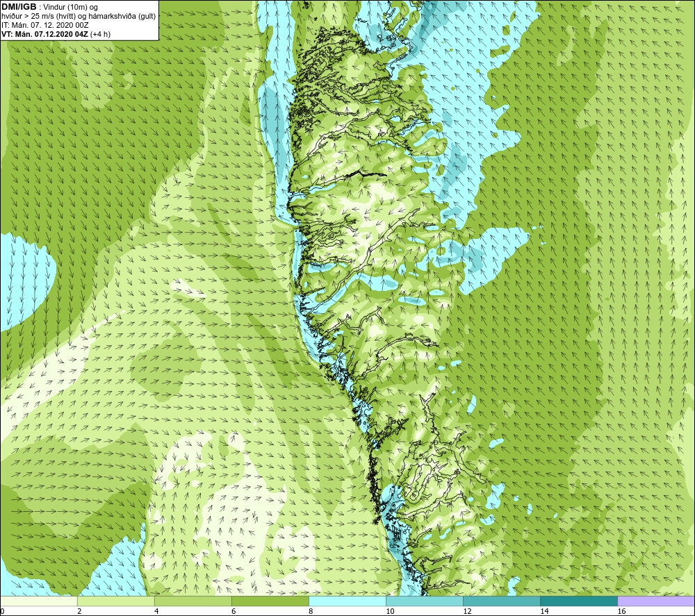The height and width of the screenshot is (616, 695).
Task: Click the purple swatch above 16 m/s
Action: click(656, 601)
